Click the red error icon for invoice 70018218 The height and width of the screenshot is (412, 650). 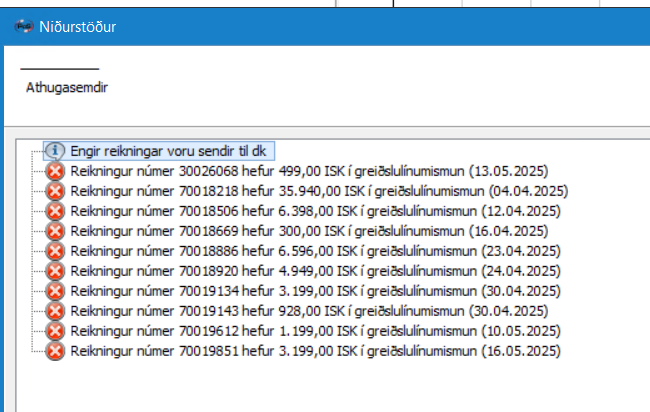pyautogui.click(x=55, y=191)
